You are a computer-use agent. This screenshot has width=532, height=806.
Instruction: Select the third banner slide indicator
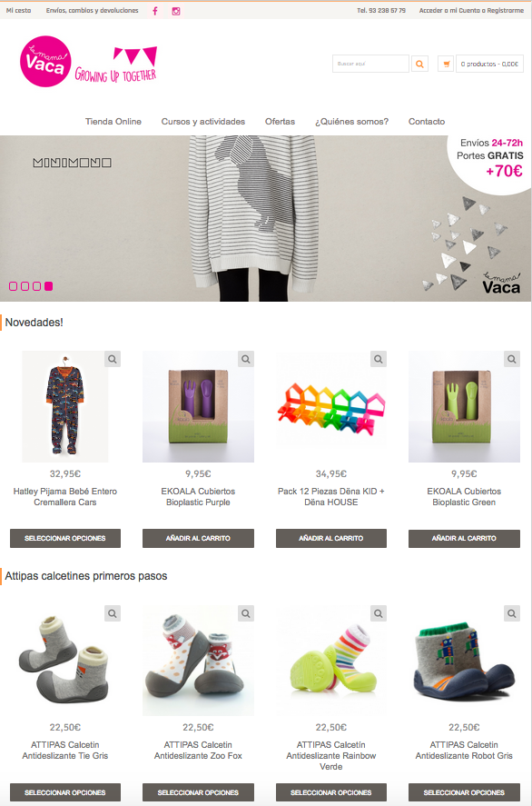pyautogui.click(x=37, y=286)
